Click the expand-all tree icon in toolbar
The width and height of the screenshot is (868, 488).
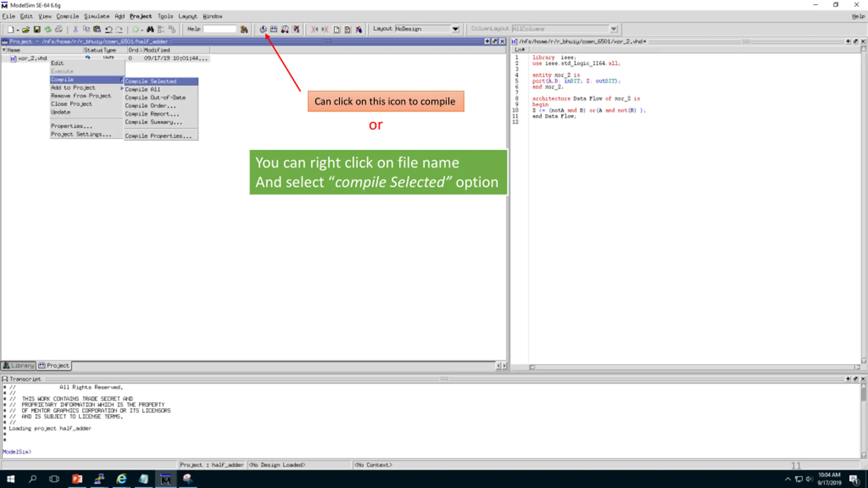coord(172,29)
